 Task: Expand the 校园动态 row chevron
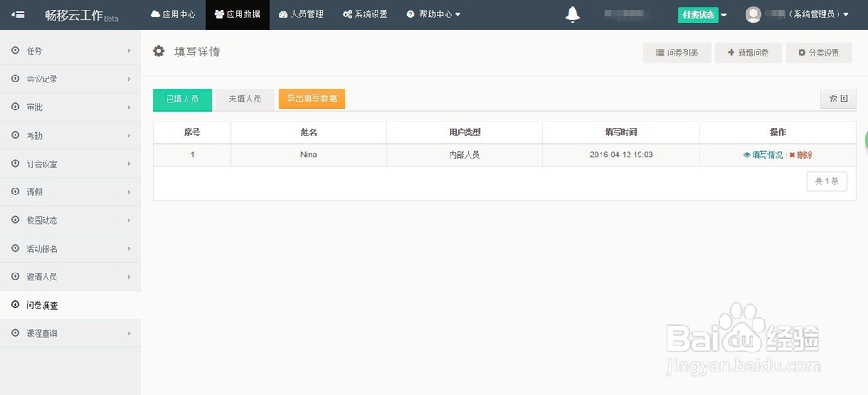coord(129,220)
